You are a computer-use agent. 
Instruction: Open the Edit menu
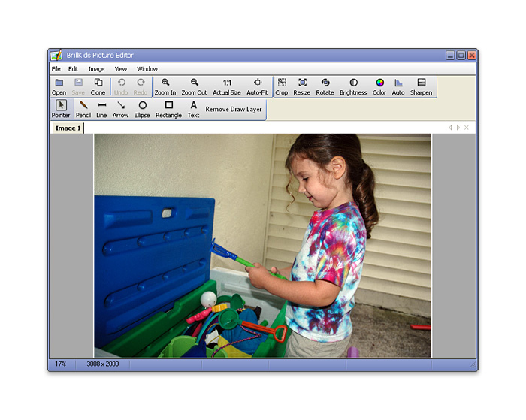point(73,69)
